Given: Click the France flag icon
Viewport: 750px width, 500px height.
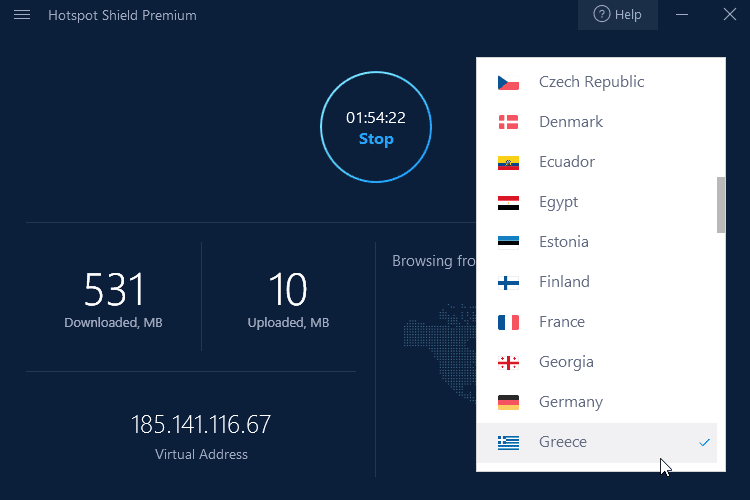Looking at the screenshot, I should coord(508,322).
